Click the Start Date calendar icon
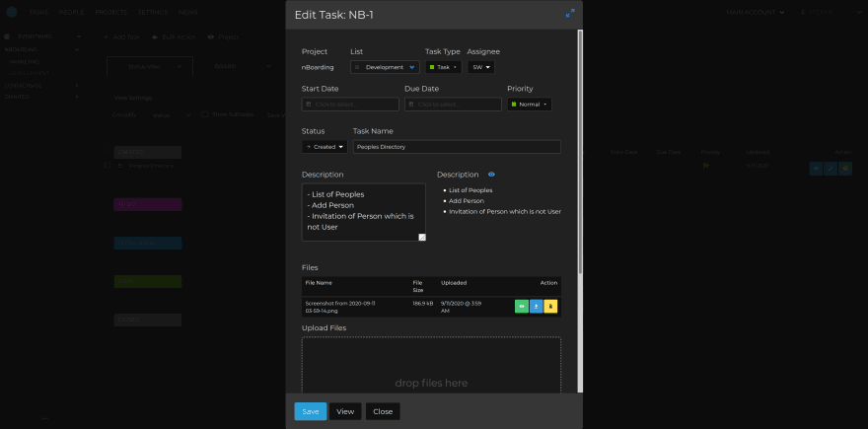 [x=309, y=105]
